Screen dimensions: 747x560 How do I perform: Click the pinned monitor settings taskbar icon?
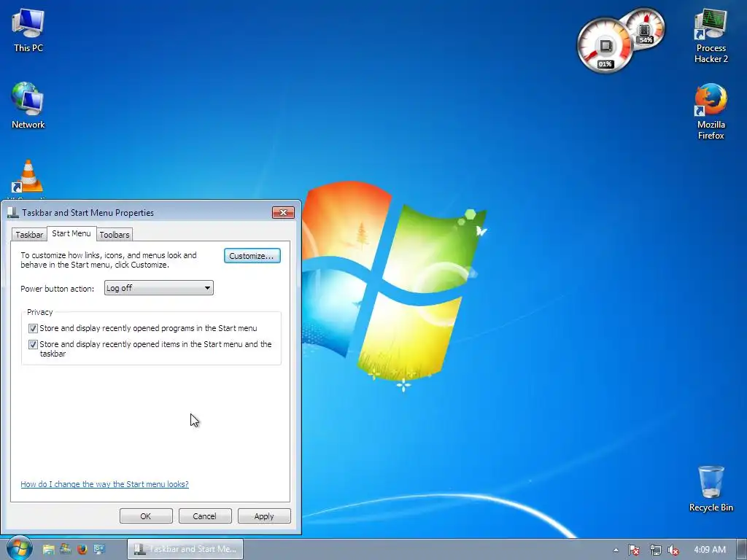[x=99, y=549]
